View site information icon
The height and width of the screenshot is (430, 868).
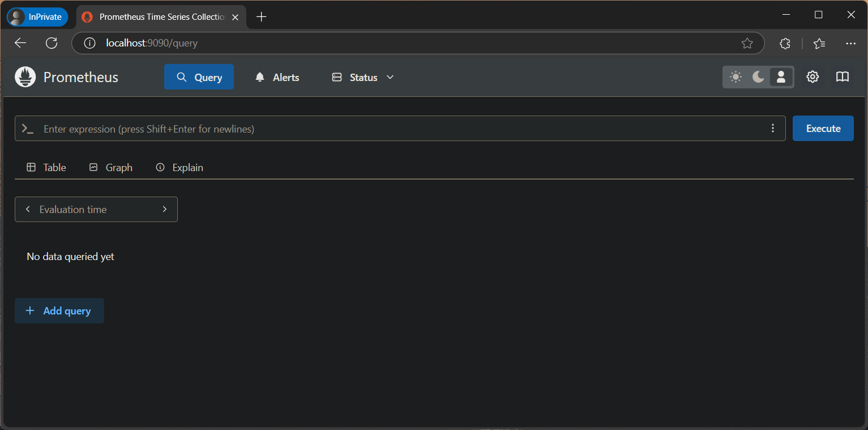pos(89,43)
